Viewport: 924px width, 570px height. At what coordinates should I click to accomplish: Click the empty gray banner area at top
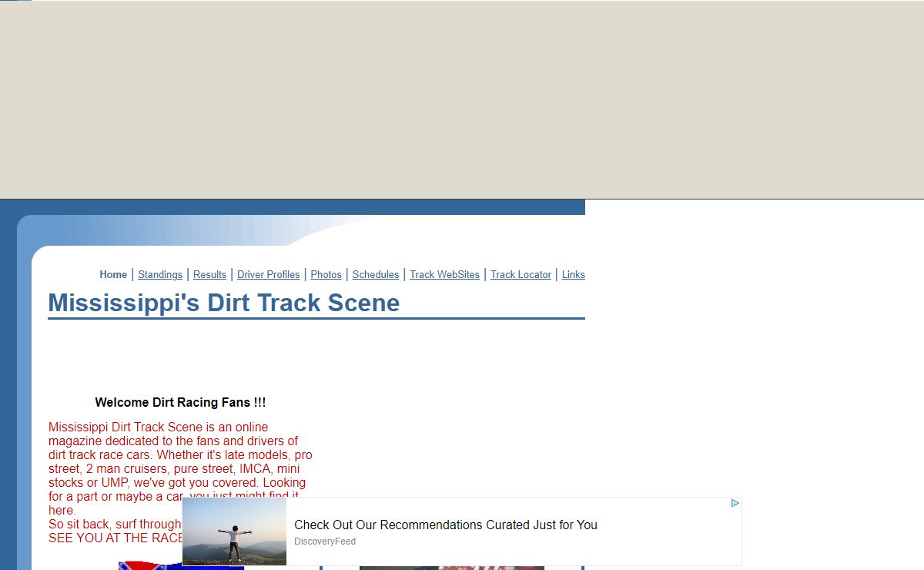462,100
